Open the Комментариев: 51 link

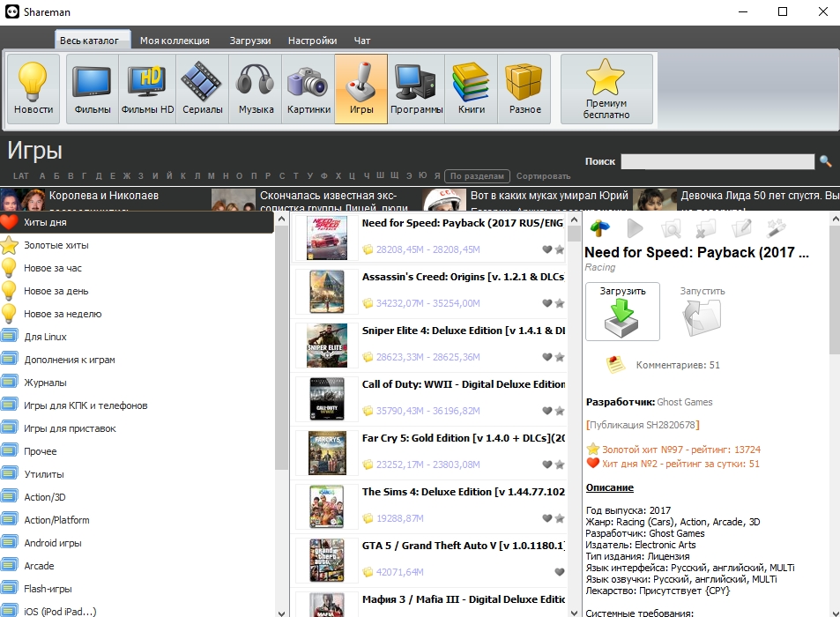(678, 365)
